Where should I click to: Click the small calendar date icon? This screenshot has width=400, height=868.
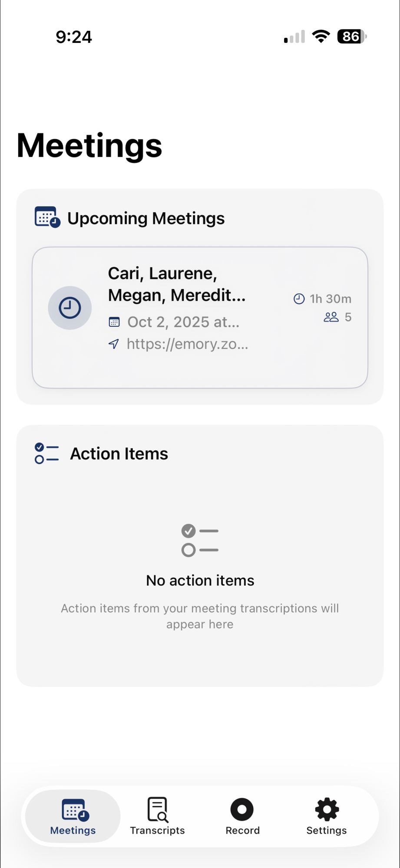pos(114,322)
